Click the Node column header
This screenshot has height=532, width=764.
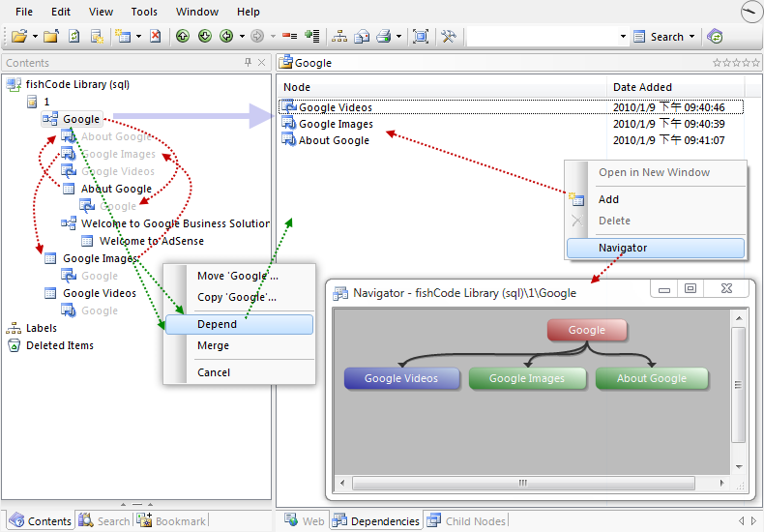point(443,87)
